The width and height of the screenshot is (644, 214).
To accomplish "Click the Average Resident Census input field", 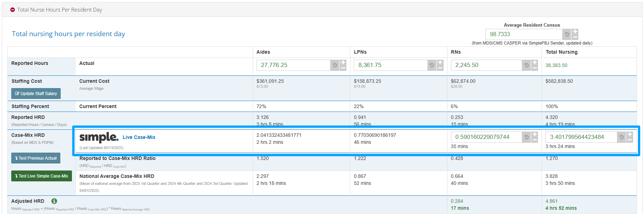I will click(523, 34).
